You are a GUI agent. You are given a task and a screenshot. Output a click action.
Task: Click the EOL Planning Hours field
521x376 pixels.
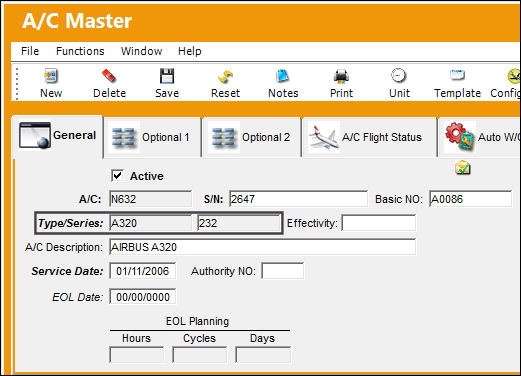[136, 355]
